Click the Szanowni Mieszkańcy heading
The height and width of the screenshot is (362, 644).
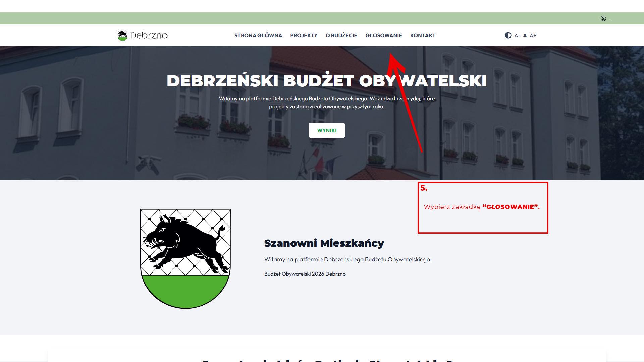(x=324, y=243)
